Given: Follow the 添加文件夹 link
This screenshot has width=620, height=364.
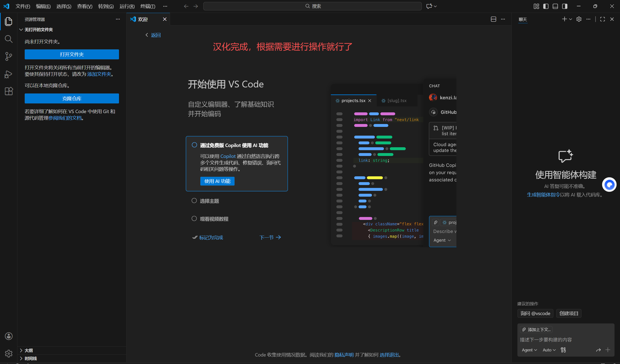Looking at the screenshot, I should point(99,74).
